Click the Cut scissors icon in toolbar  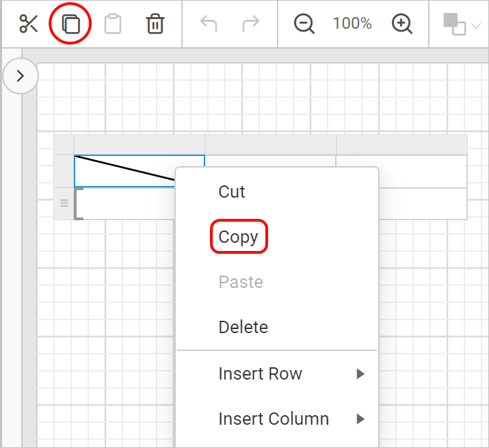28,24
